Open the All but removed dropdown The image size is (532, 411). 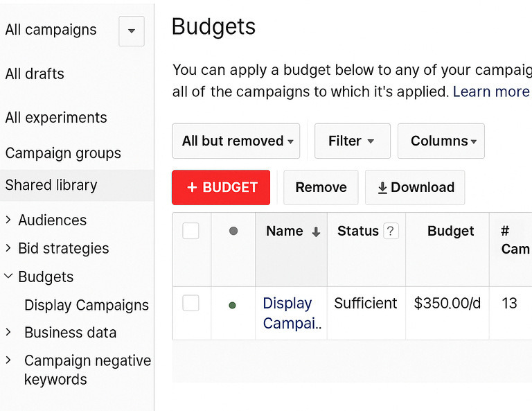[x=236, y=141]
